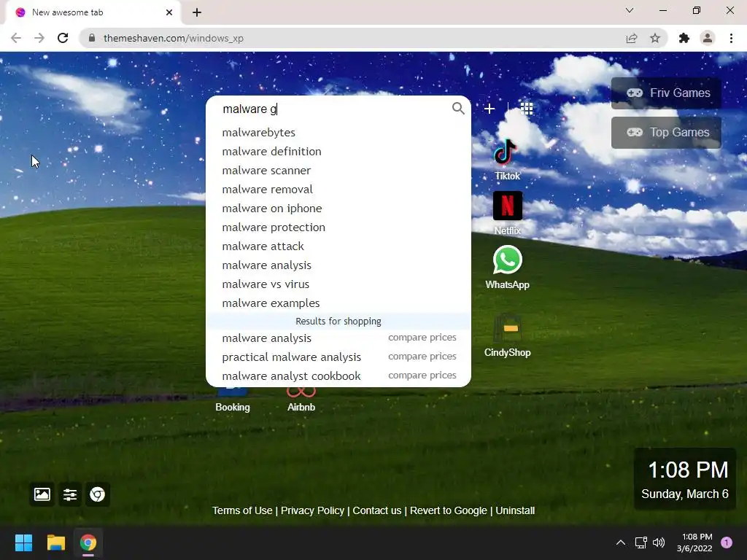
Task: Select suggestion malware protection
Action: [338, 227]
